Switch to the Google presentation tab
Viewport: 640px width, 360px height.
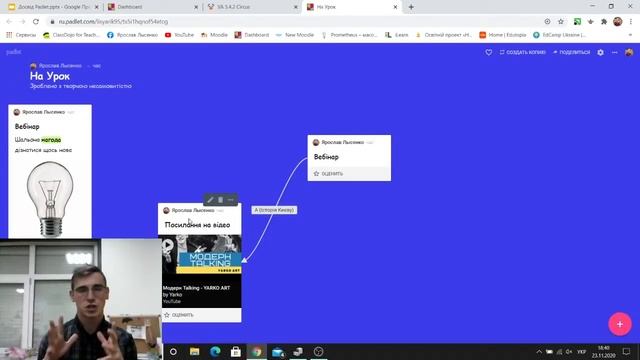(x=54, y=7)
